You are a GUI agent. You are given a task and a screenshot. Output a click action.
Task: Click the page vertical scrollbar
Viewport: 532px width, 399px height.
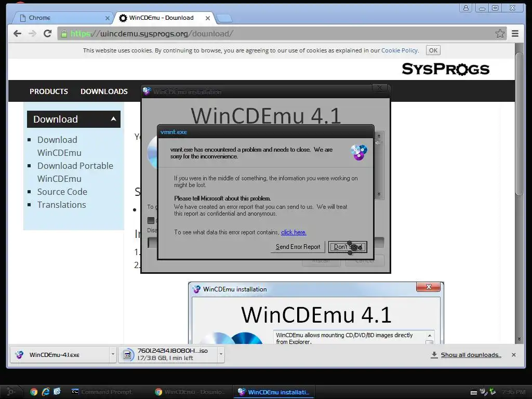coord(519,124)
